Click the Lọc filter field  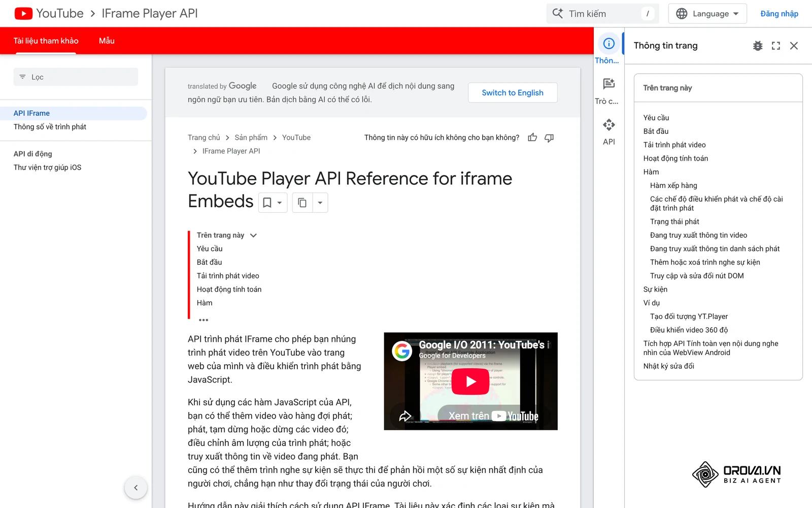pyautogui.click(x=76, y=77)
